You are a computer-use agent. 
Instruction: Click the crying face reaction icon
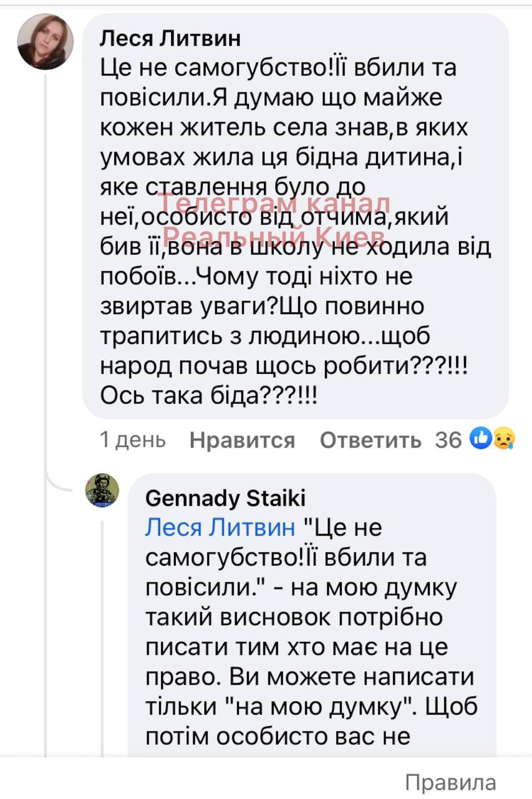click(503, 439)
